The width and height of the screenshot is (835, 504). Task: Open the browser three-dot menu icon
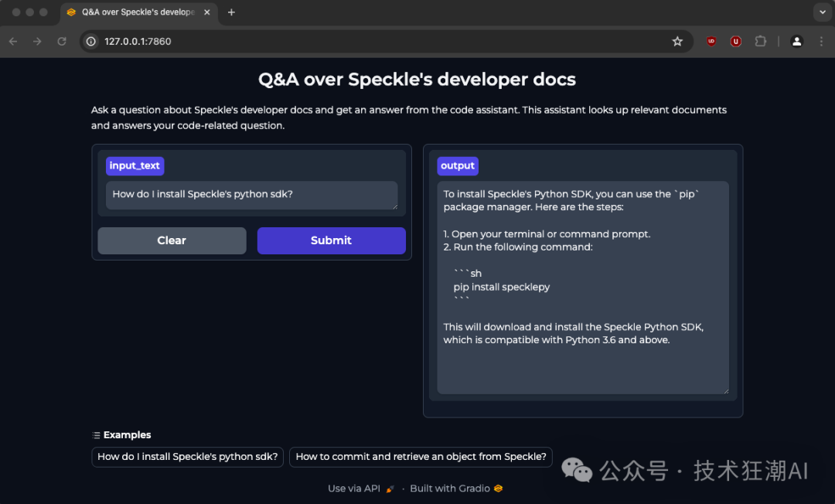coord(821,41)
